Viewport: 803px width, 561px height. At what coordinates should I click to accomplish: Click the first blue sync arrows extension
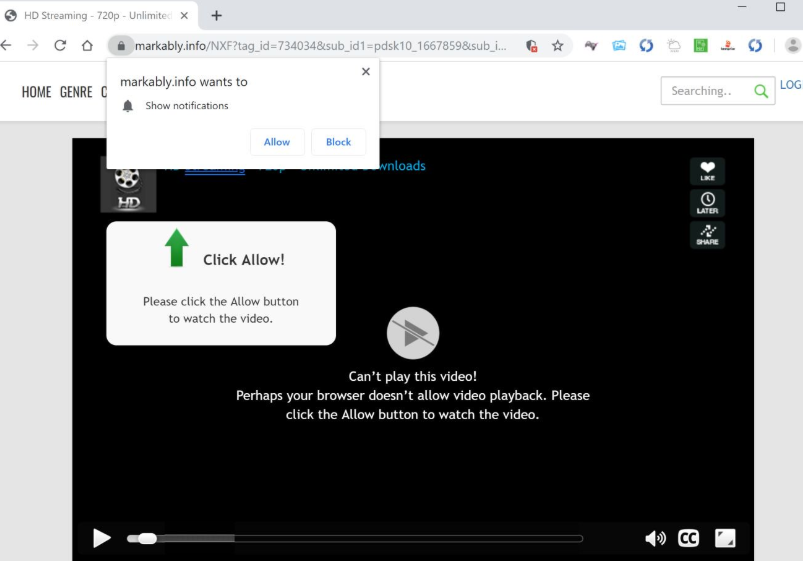click(x=646, y=46)
